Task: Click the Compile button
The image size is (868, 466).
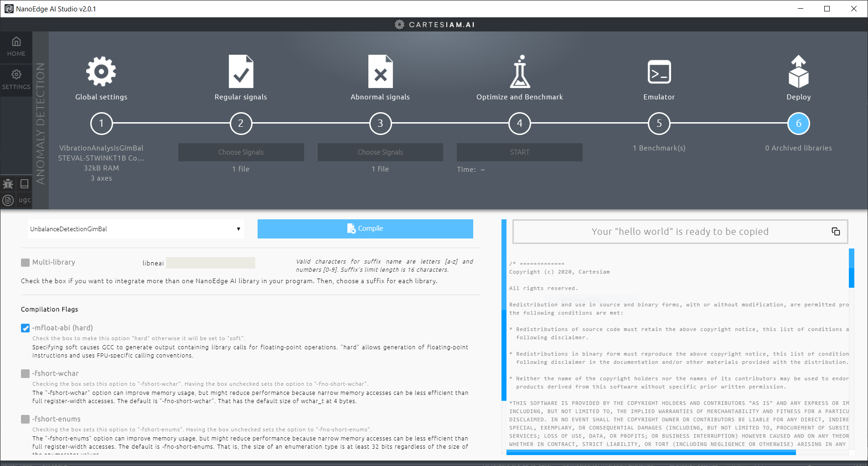Action: pyautogui.click(x=365, y=229)
